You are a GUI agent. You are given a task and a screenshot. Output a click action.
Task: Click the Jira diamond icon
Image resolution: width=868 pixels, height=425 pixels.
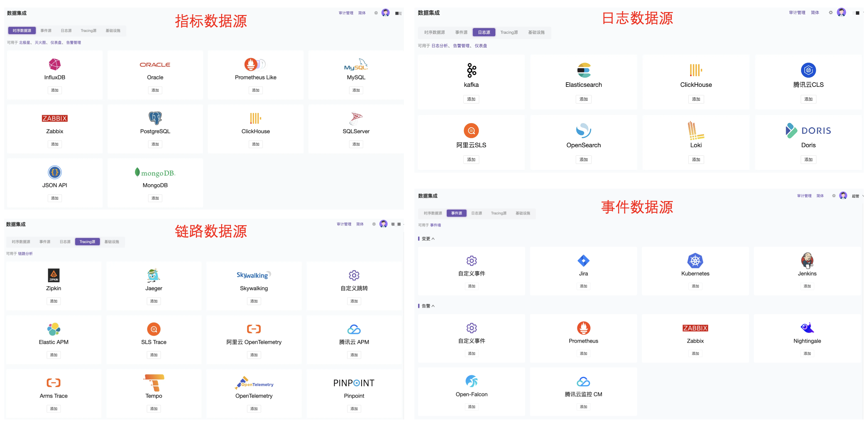tap(583, 260)
